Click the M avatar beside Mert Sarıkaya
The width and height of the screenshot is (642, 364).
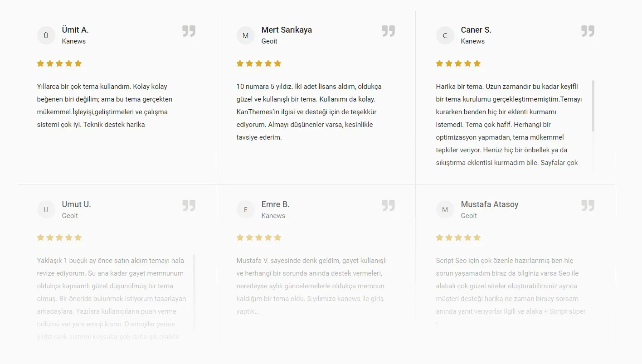(x=245, y=35)
